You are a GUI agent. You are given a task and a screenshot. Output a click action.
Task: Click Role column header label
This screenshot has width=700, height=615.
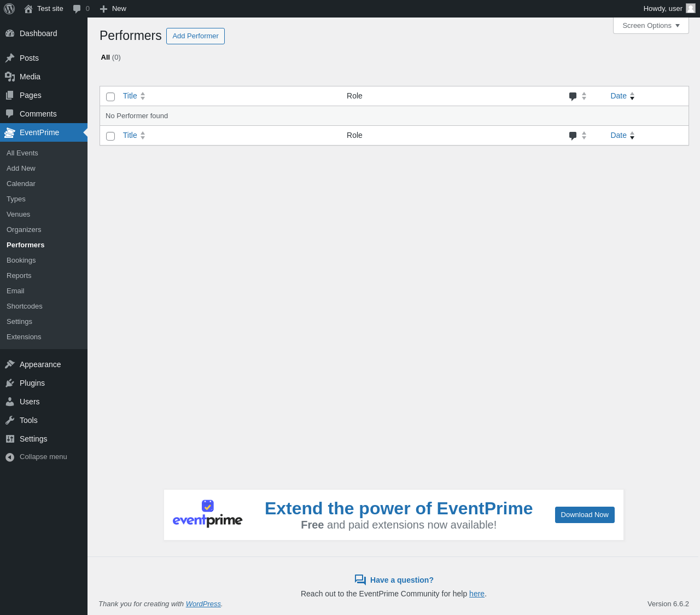[x=354, y=96]
